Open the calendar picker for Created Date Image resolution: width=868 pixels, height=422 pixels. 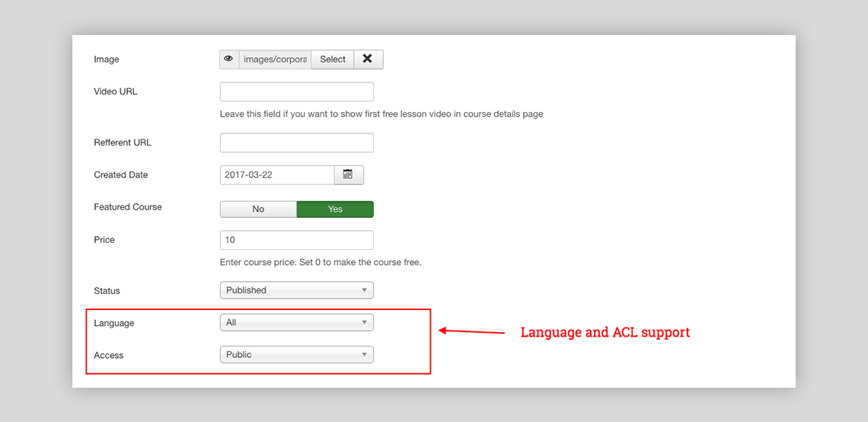tap(348, 174)
